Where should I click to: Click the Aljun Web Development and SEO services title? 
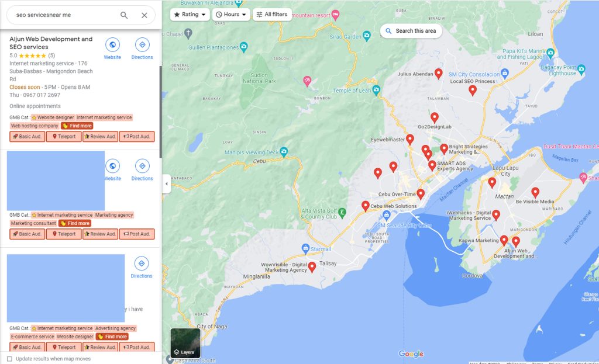[51, 43]
